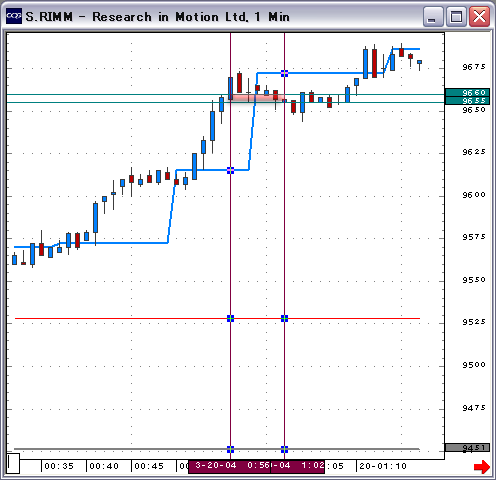Click the pink shaded zone between cursors
496x480 pixels.
click(x=257, y=98)
